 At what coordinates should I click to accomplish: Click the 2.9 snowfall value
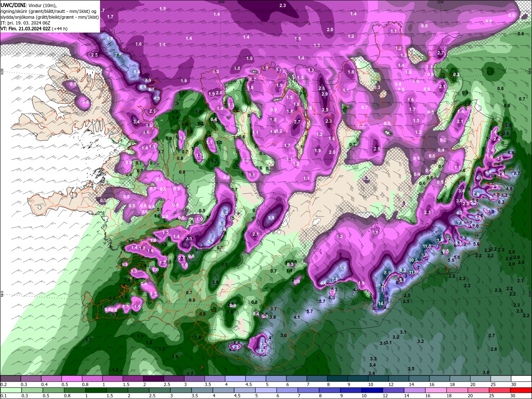pos(325,94)
